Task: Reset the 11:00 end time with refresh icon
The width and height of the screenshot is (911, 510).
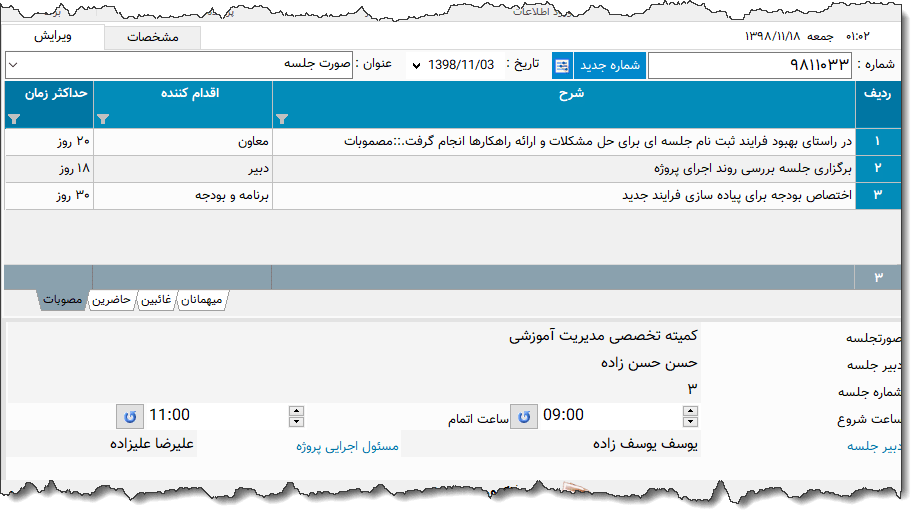Action: click(129, 415)
